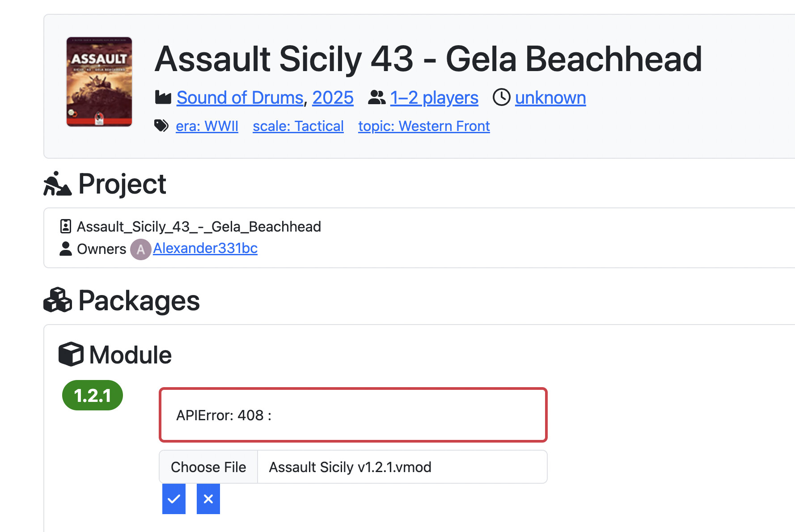Image resolution: width=795 pixels, height=532 pixels.
Task: Click the Project digging person icon
Action: pyautogui.click(x=57, y=184)
